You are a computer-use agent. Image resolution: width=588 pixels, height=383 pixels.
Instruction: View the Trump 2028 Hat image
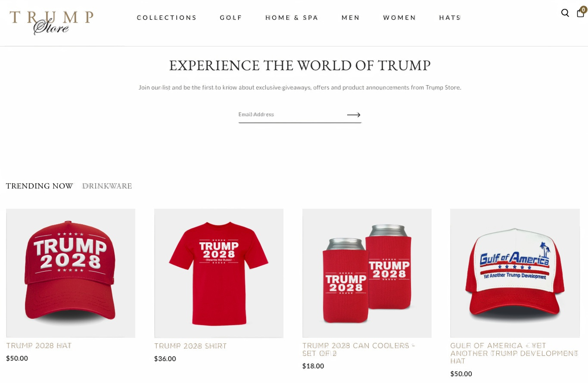[71, 273]
